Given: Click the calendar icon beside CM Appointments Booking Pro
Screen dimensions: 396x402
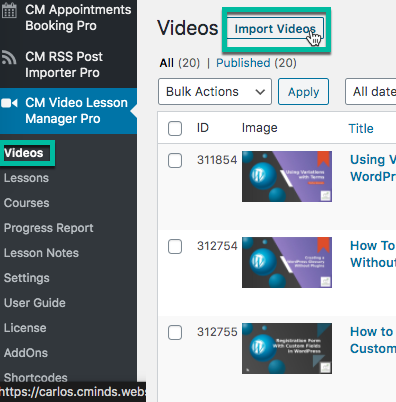Looking at the screenshot, I should (x=9, y=10).
